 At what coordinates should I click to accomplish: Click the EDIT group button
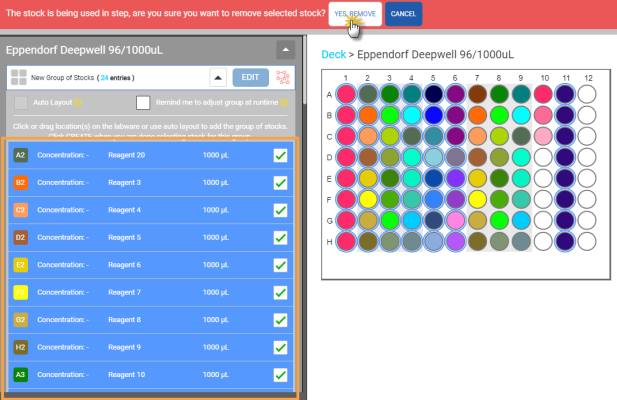click(249, 77)
